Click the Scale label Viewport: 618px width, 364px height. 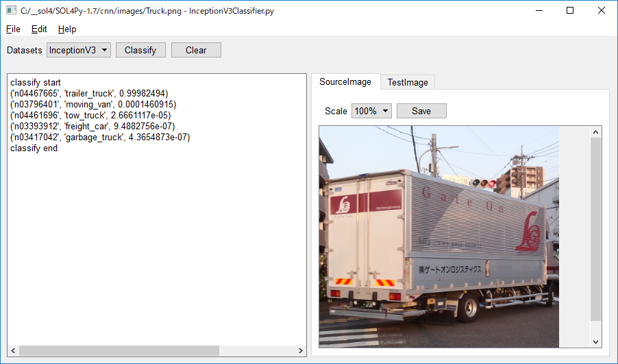coord(336,111)
